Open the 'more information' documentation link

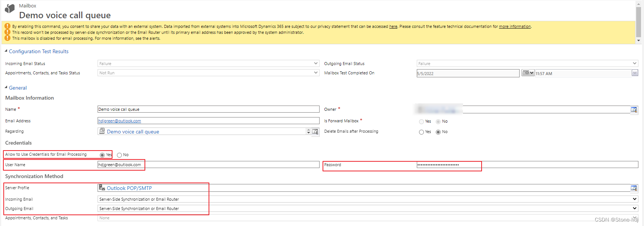tap(515, 26)
